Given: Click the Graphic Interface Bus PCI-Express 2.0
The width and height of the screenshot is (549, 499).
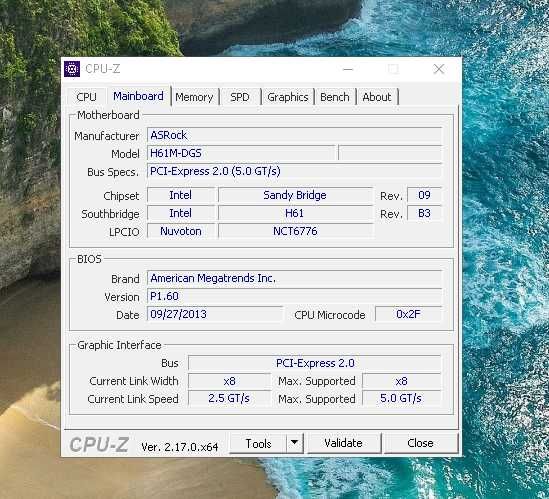Looking at the screenshot, I should click(x=315, y=363).
